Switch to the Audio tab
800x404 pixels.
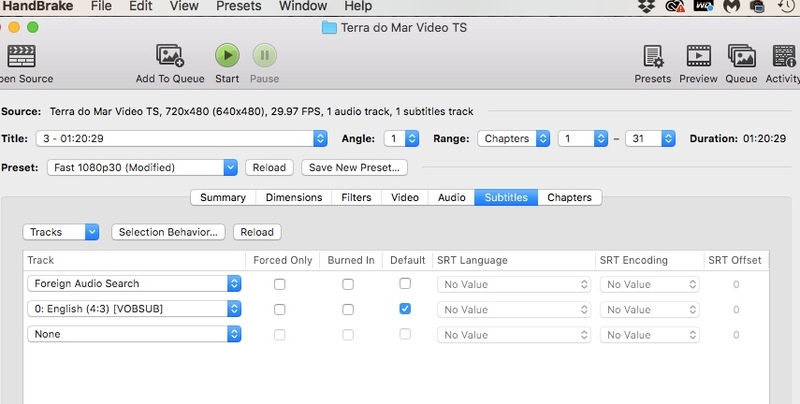point(451,198)
